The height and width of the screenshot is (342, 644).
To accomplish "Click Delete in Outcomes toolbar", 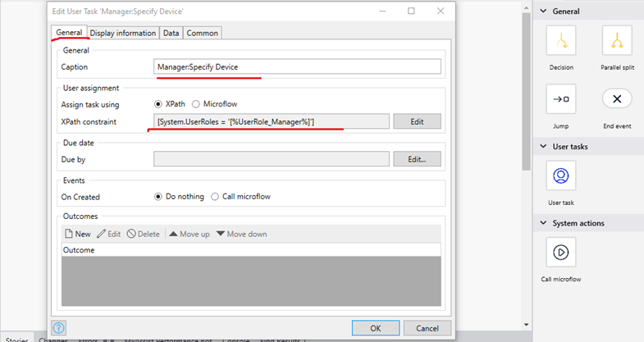I will click(x=143, y=234).
